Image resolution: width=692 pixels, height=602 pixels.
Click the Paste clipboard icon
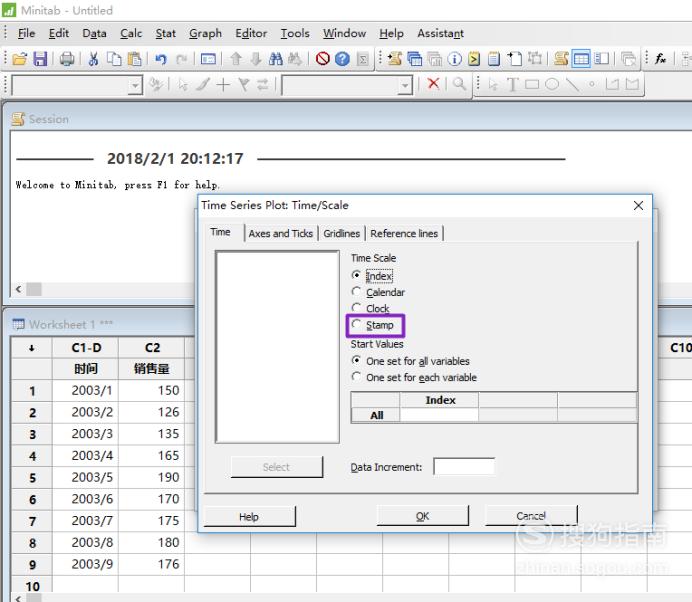[135, 59]
